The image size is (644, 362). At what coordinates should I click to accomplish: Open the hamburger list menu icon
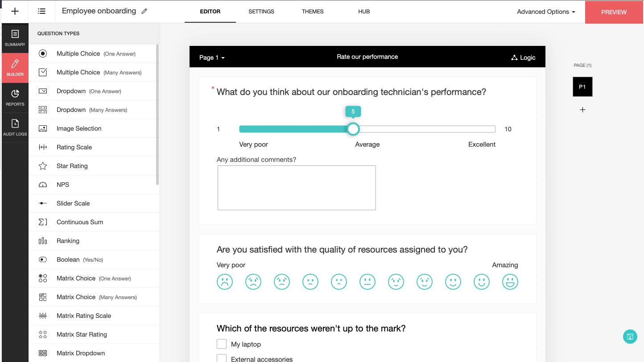coord(41,12)
